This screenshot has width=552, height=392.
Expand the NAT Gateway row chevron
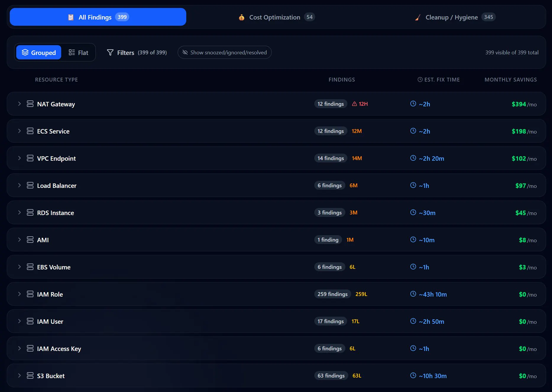point(20,104)
